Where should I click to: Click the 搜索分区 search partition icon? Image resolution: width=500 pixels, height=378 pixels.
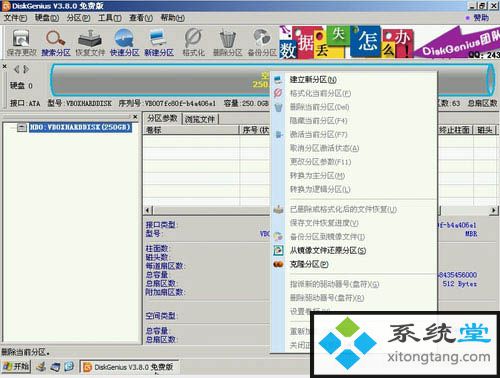pos(56,42)
